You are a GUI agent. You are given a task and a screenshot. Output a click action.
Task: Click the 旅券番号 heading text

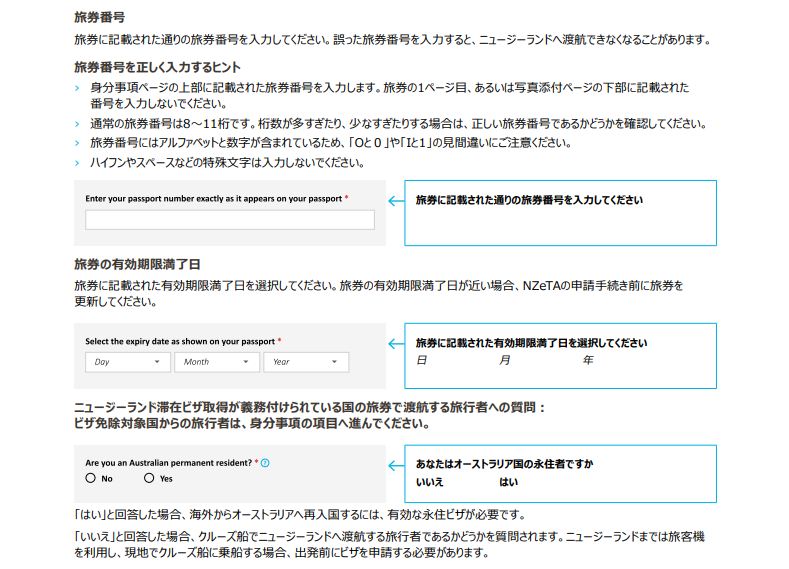click(100, 17)
